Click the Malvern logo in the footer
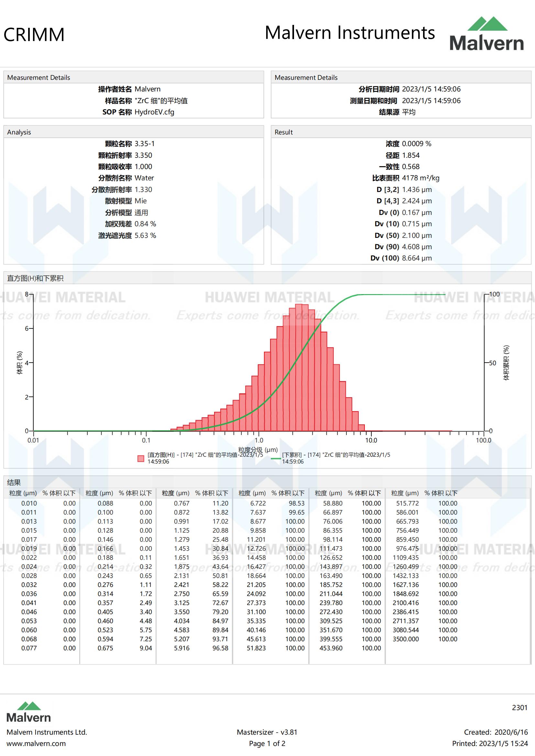The width and height of the screenshot is (535, 756). [29, 712]
